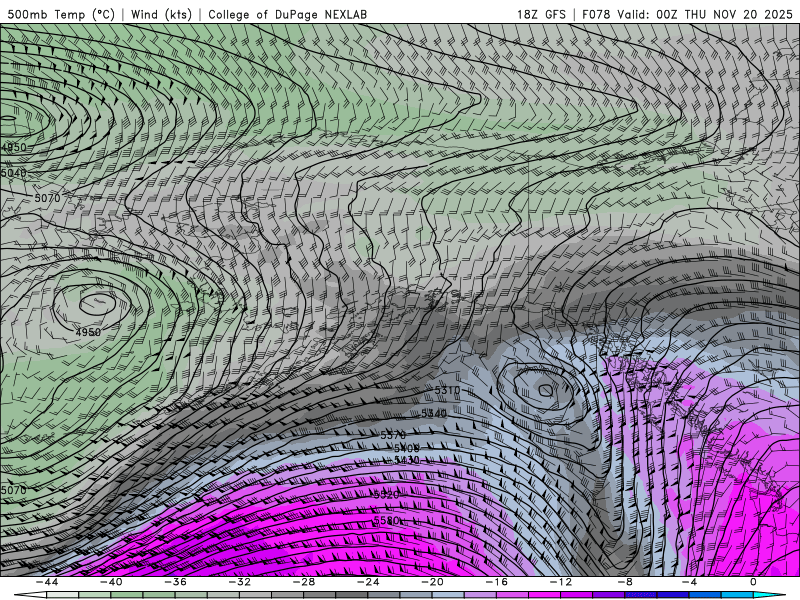Click the -40 colorbar label
800x600 pixels.
pyautogui.click(x=111, y=582)
